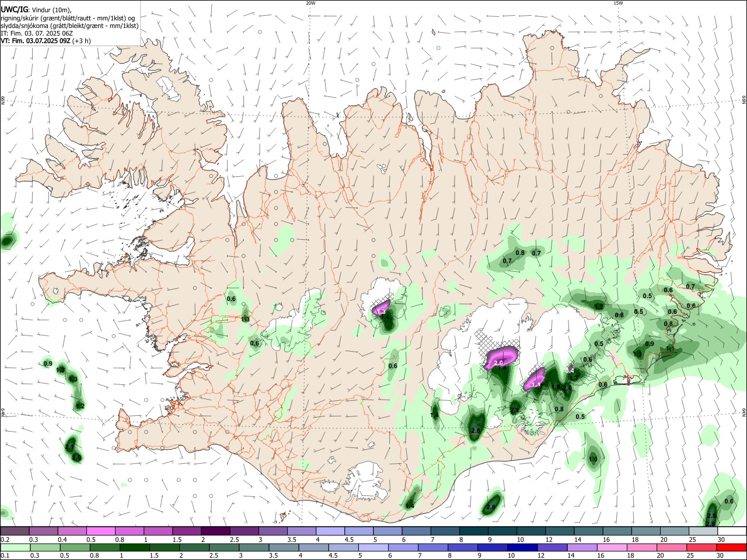Click the 0.4 label in the upper legend row
Screen dimensions: 747x560
(x=62, y=540)
